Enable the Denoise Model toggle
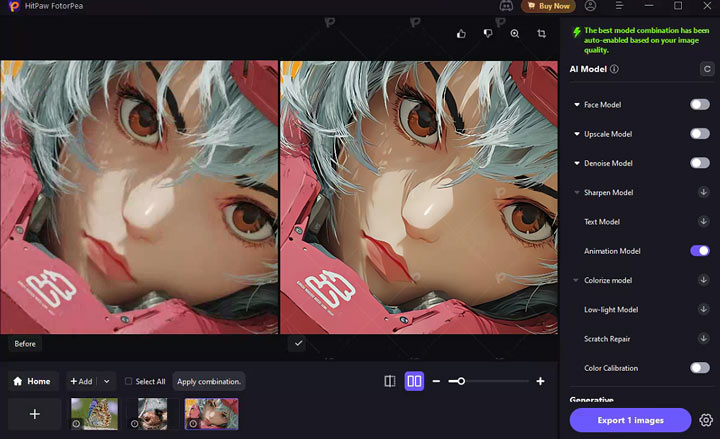This screenshot has height=439, width=720. (x=700, y=163)
